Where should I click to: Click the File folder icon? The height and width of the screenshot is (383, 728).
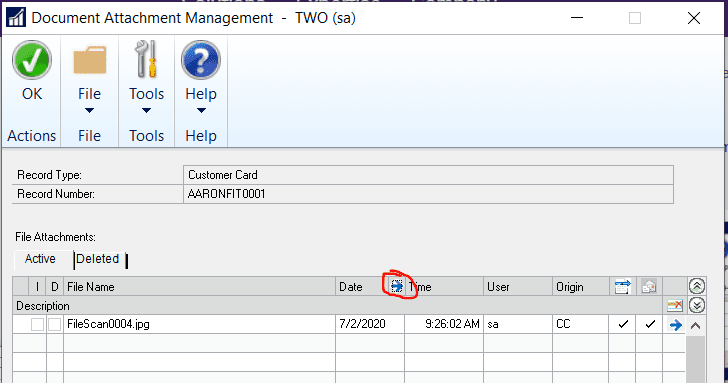(x=90, y=60)
